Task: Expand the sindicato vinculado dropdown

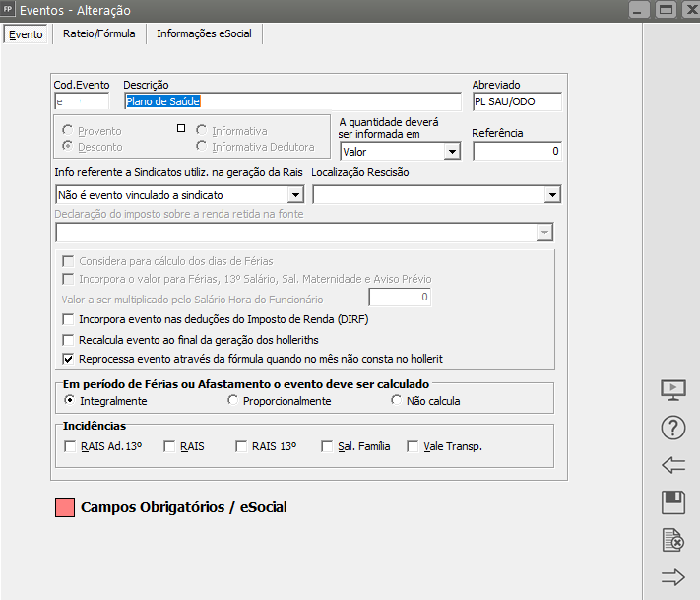Action: [295, 195]
